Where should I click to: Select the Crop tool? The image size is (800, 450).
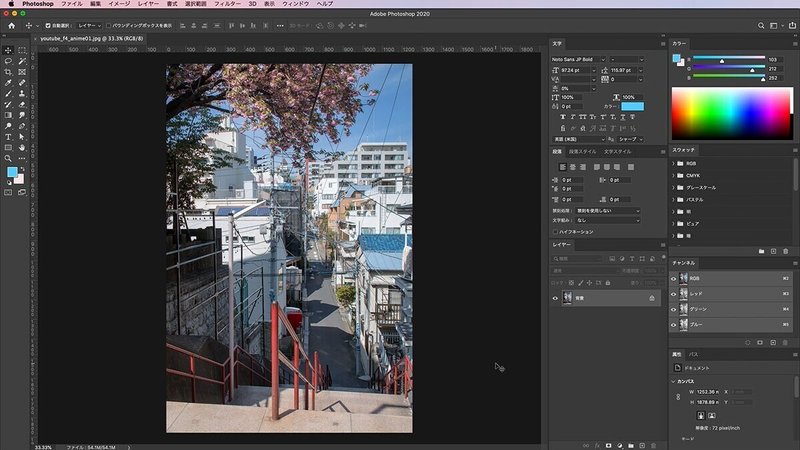8,72
